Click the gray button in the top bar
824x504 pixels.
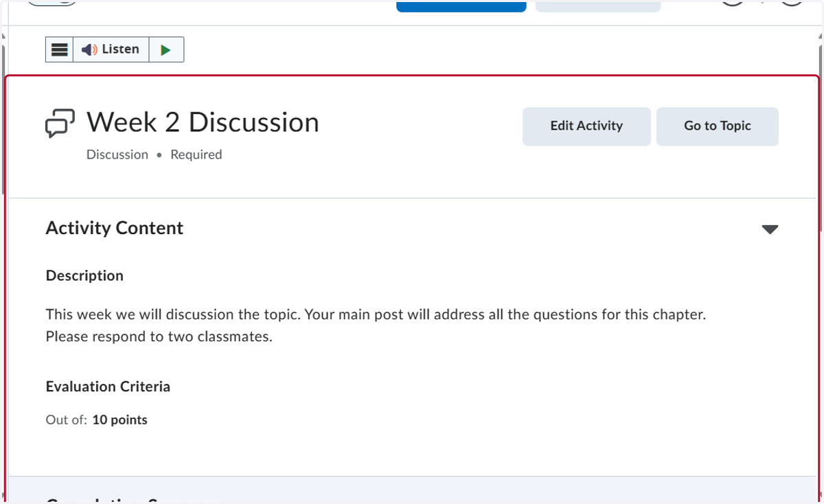point(598,5)
